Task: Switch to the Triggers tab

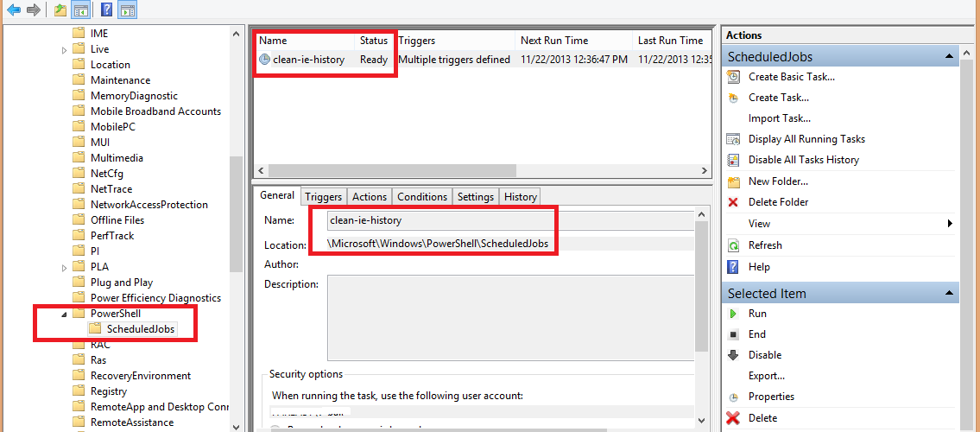Action: (x=323, y=197)
